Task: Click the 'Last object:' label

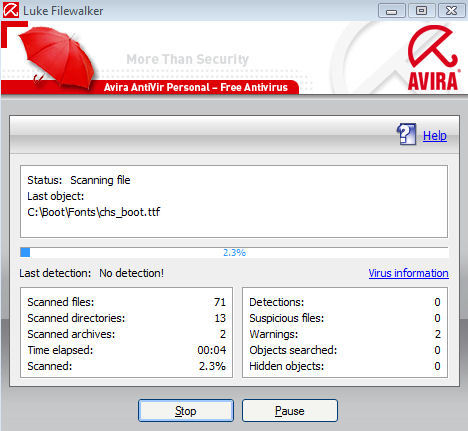Action: coord(56,196)
